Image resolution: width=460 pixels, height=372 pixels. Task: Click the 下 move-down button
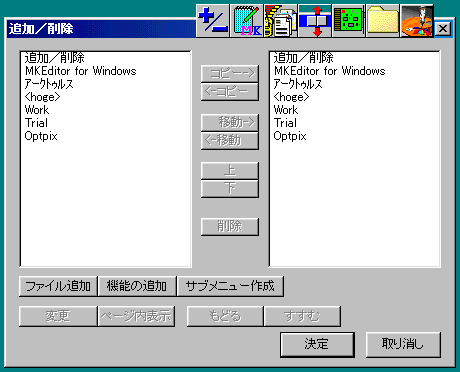pyautogui.click(x=230, y=189)
